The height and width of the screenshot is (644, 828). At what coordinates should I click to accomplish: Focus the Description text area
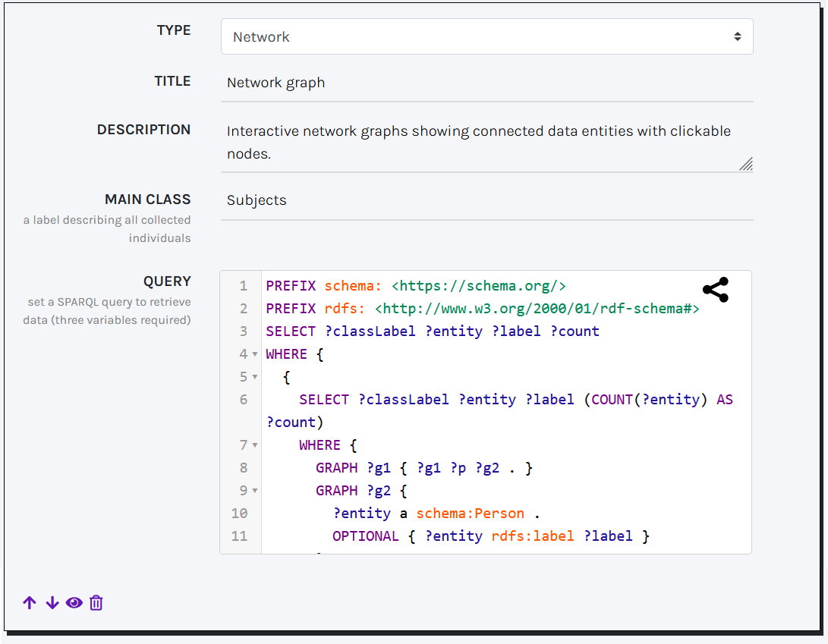click(x=478, y=142)
